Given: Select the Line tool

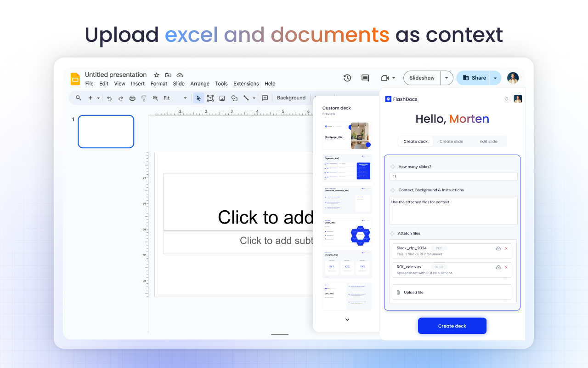Looking at the screenshot, I should point(246,98).
